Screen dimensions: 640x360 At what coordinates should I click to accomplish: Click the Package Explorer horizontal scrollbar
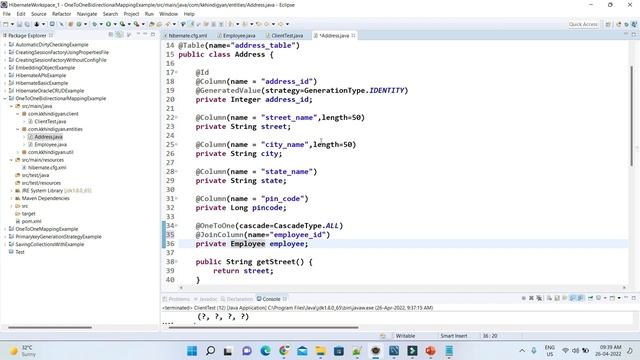point(50,327)
